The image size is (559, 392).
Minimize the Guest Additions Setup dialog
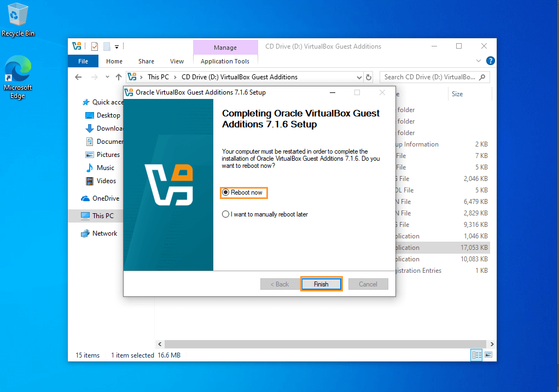click(332, 92)
